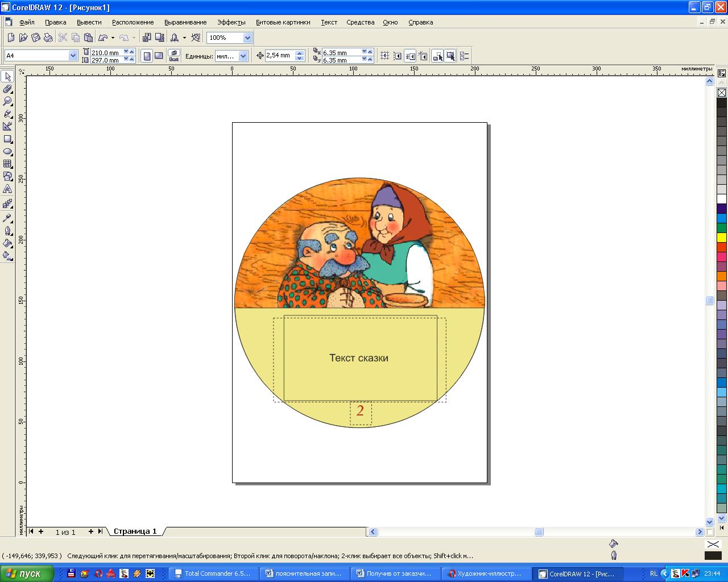Open the zoom level 100% dropdown
This screenshot has width=728, height=582.
(247, 38)
